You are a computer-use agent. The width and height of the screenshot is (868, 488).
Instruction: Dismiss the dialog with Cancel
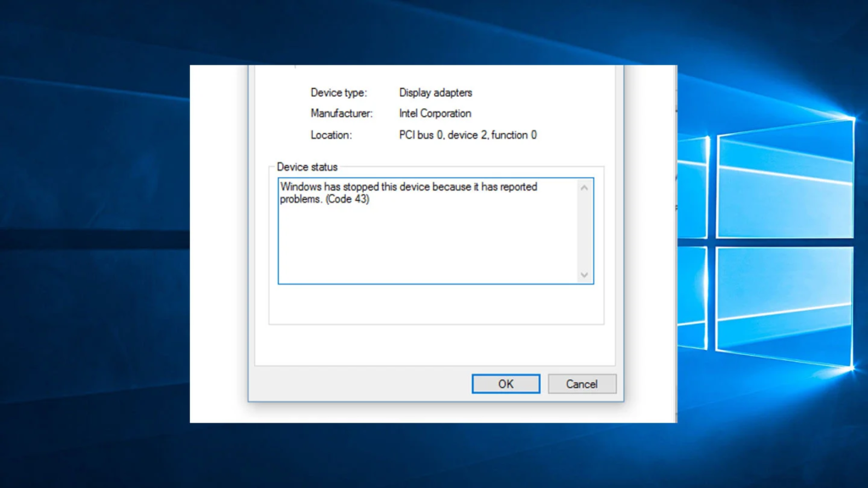pyautogui.click(x=581, y=384)
